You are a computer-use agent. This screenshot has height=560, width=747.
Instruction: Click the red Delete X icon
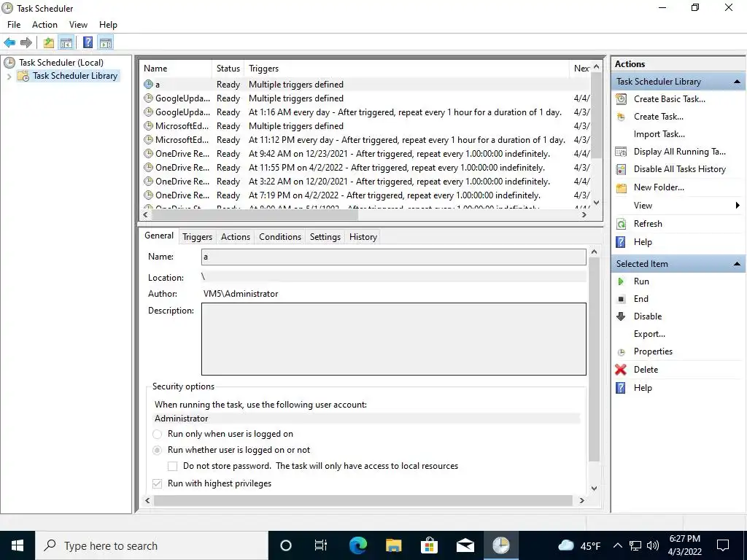[620, 370]
